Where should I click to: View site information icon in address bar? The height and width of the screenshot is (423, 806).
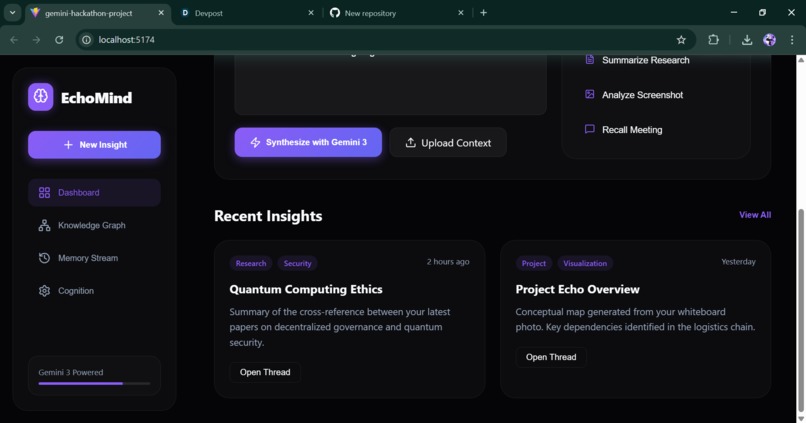[86, 40]
